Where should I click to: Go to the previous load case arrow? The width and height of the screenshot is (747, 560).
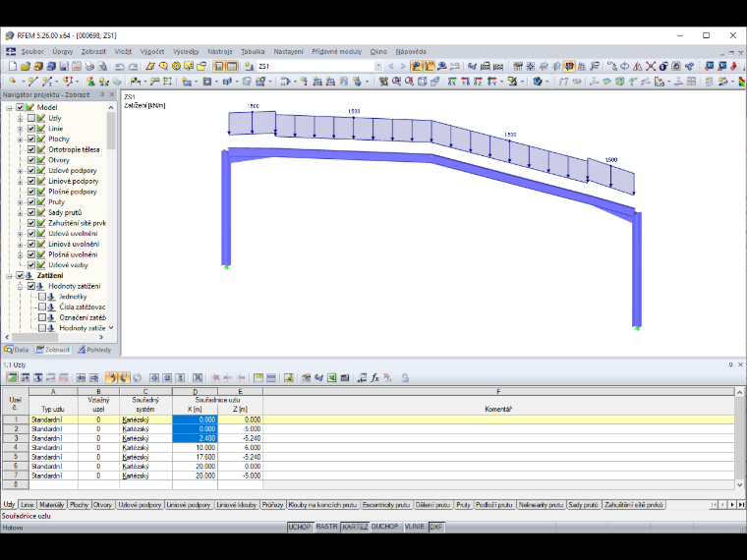click(391, 67)
